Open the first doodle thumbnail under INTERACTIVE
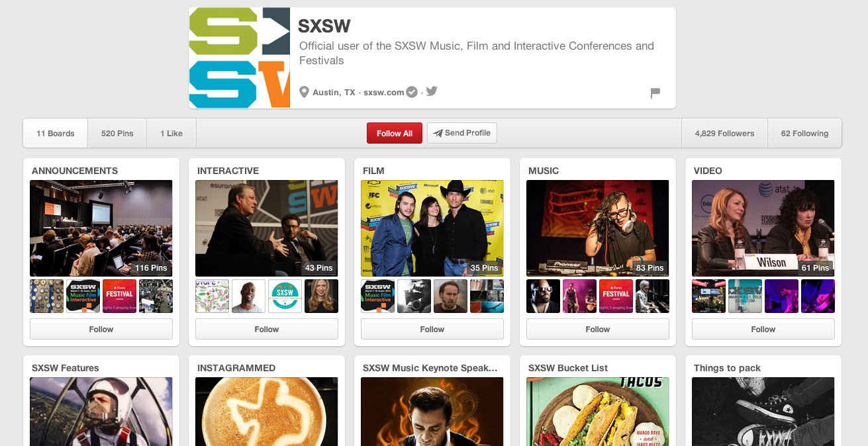Image resolution: width=868 pixels, height=446 pixels. pos(213,296)
